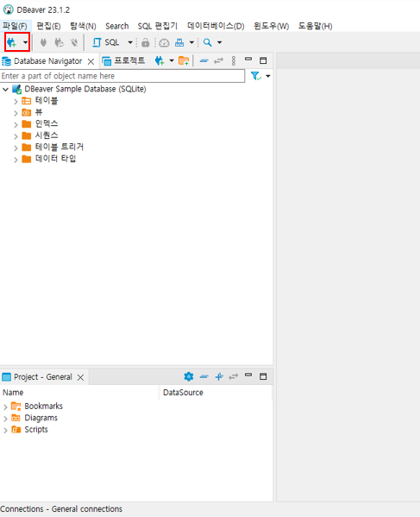
Task: Open the dashboard gauge icon in toolbar
Action: point(164,42)
